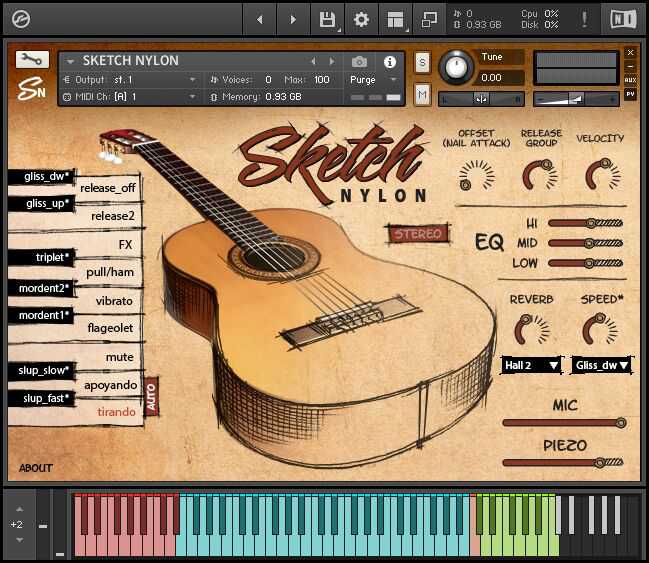Toggle the Solo S button
The width and height of the screenshot is (649, 563).
pyautogui.click(x=422, y=63)
